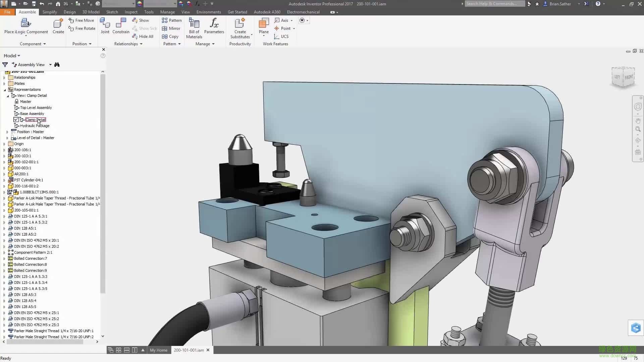
Task: Expand Component Pattern 2:1 node
Action: coord(4,252)
